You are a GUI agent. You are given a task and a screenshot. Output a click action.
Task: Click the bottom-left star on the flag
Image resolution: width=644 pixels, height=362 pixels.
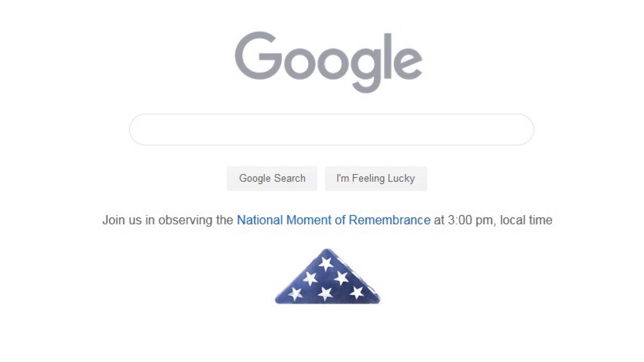295,294
